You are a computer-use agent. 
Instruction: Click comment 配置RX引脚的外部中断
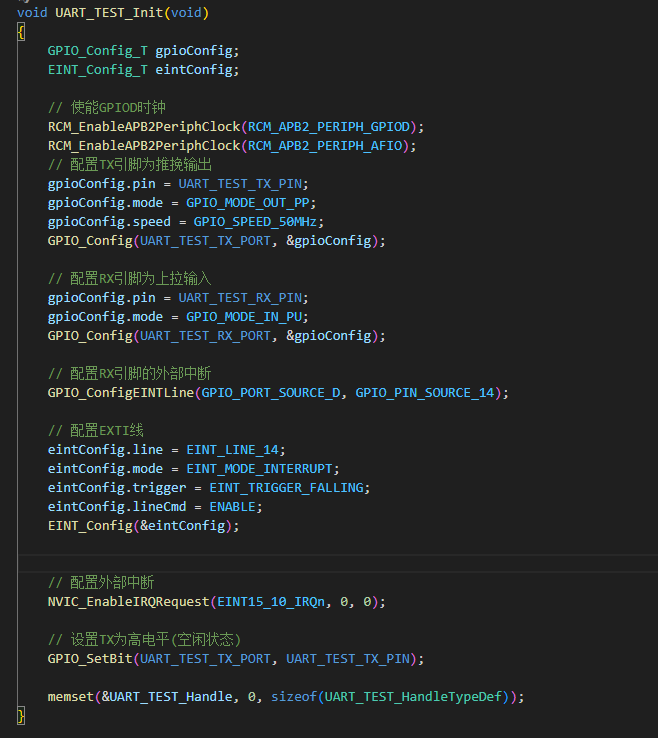[130, 374]
